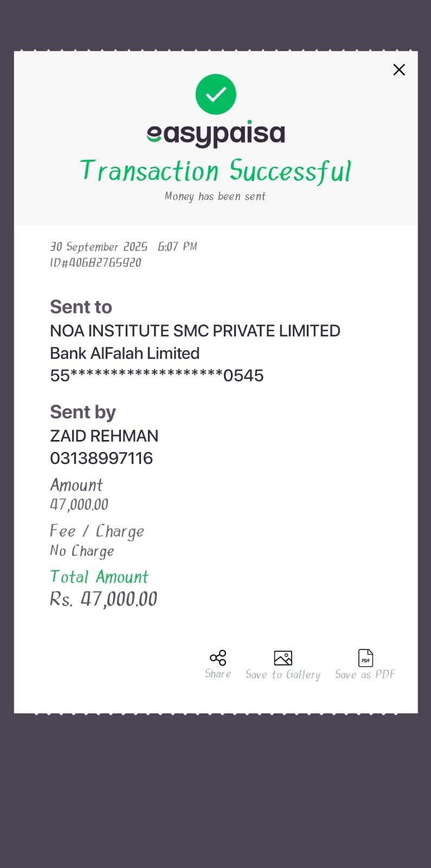Tap the "No Charge" fee value
Image resolution: width=431 pixels, height=868 pixels.
tap(82, 551)
